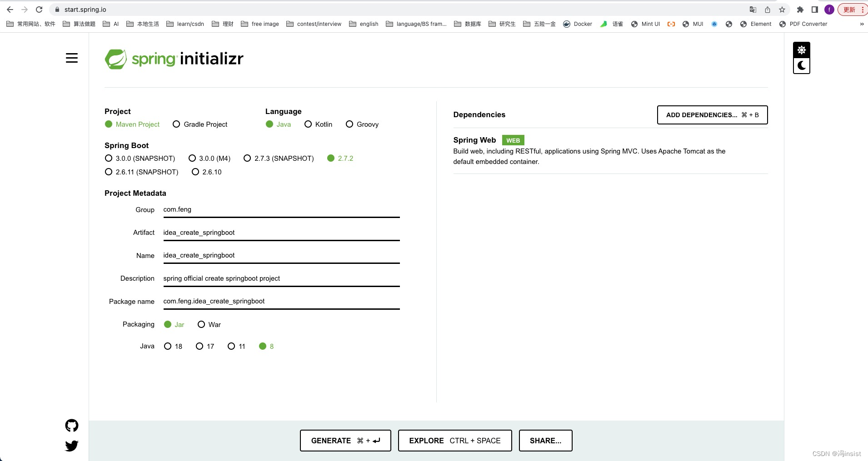
Task: Click the Package name input field
Action: click(x=281, y=301)
